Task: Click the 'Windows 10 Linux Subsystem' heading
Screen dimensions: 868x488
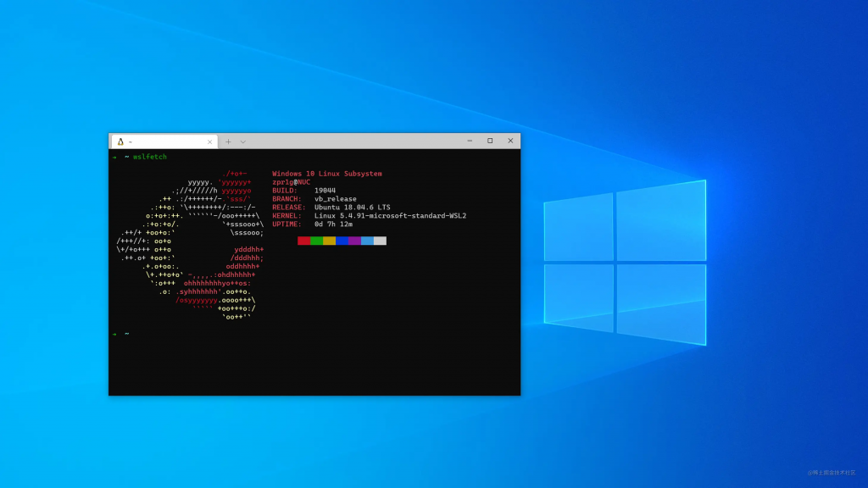Action: tap(327, 174)
